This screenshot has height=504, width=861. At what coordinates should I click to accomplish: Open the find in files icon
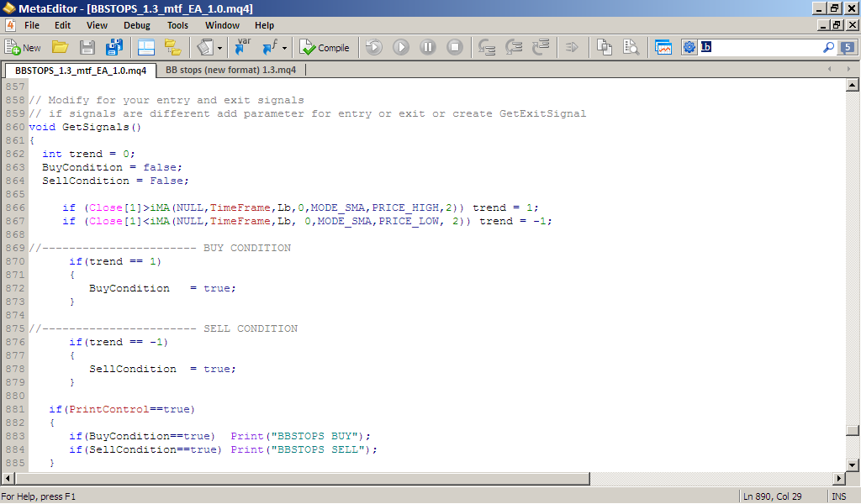point(631,48)
